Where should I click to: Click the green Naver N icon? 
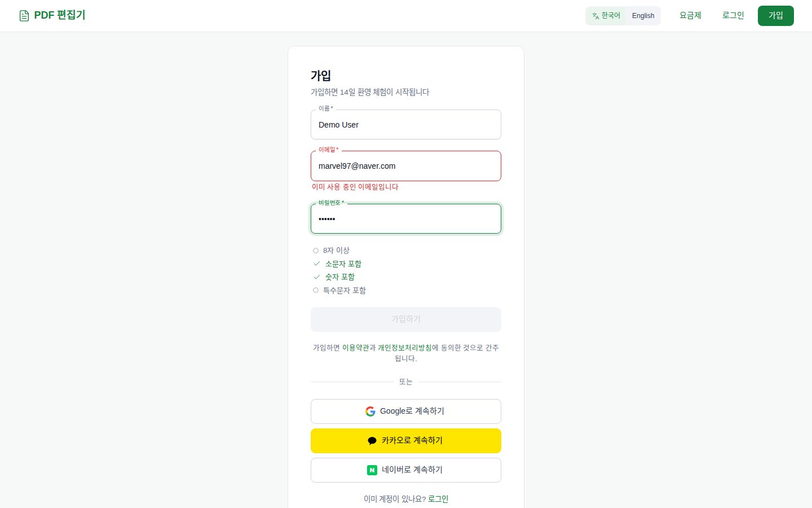point(372,470)
